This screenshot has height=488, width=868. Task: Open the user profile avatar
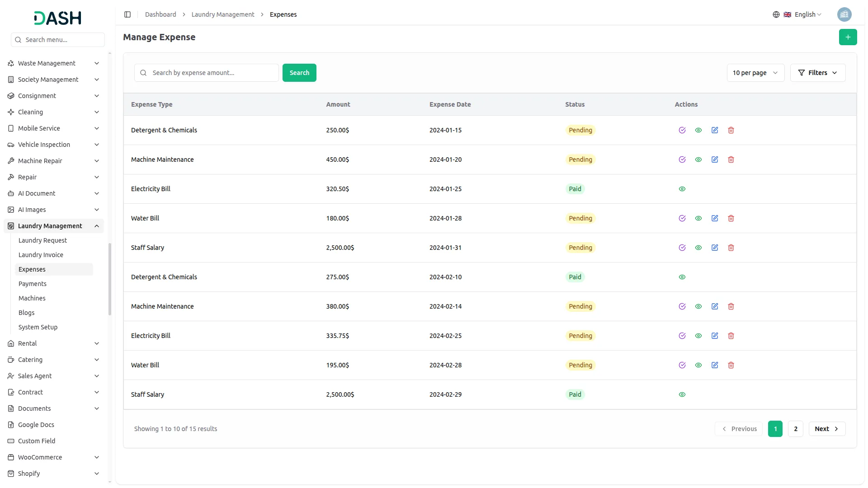(x=845, y=14)
